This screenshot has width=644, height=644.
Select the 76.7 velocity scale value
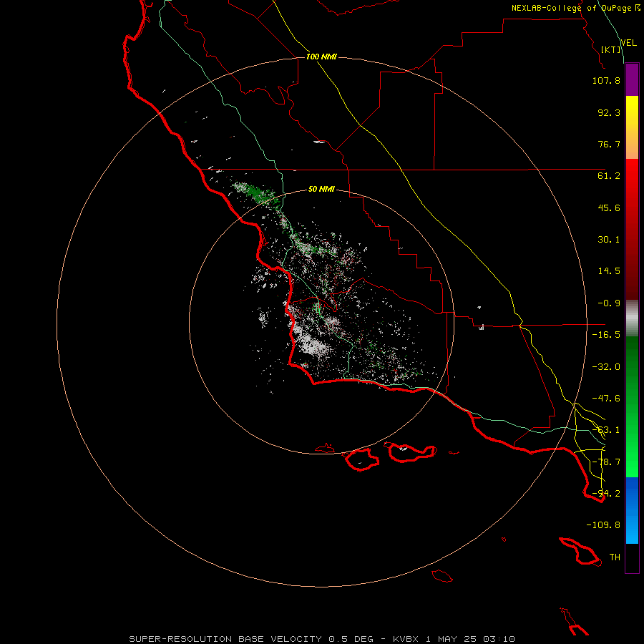pos(609,144)
